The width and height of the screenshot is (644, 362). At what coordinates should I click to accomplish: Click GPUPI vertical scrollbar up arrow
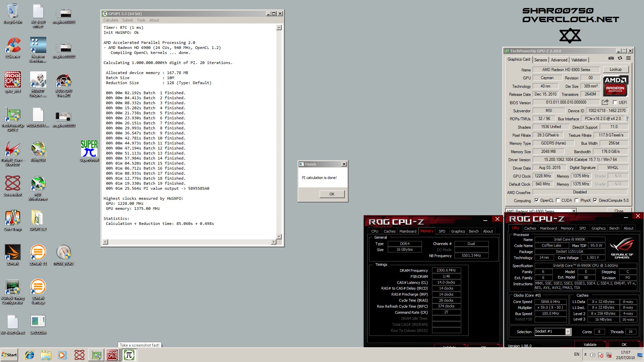click(x=279, y=27)
